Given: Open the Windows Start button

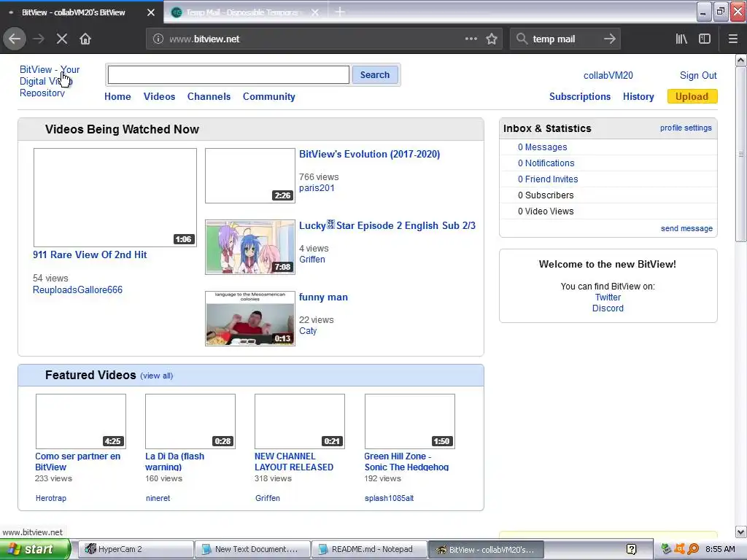Looking at the screenshot, I should [x=35, y=549].
